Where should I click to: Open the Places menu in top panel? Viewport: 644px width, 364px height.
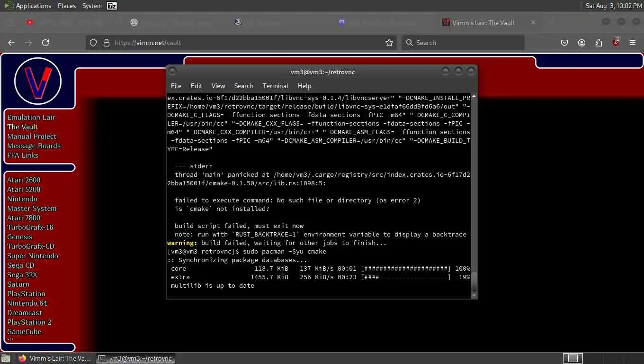pos(67,6)
